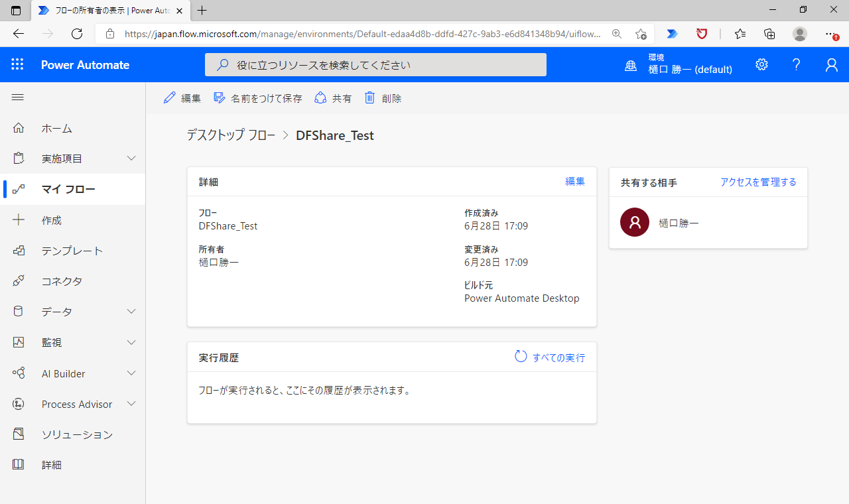Image resolution: width=849 pixels, height=504 pixels.
Task: Click the Process Advisor icon
Action: coord(19,404)
